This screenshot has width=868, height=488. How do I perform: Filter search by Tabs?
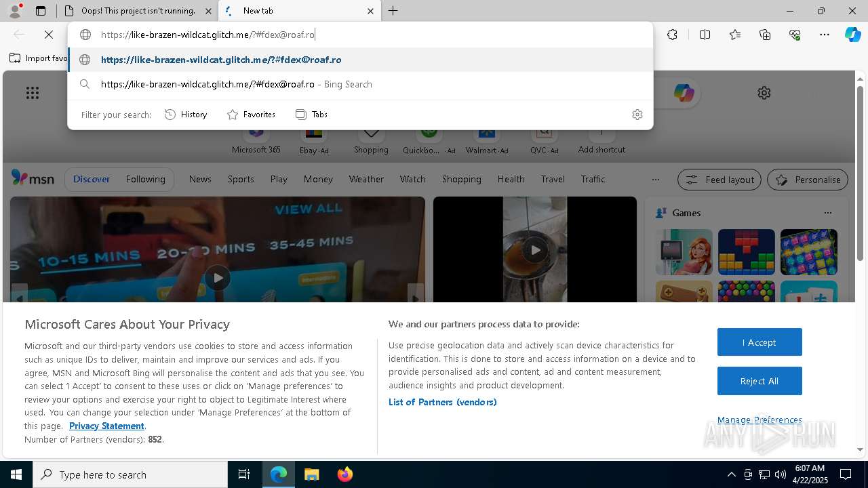[312, 115]
